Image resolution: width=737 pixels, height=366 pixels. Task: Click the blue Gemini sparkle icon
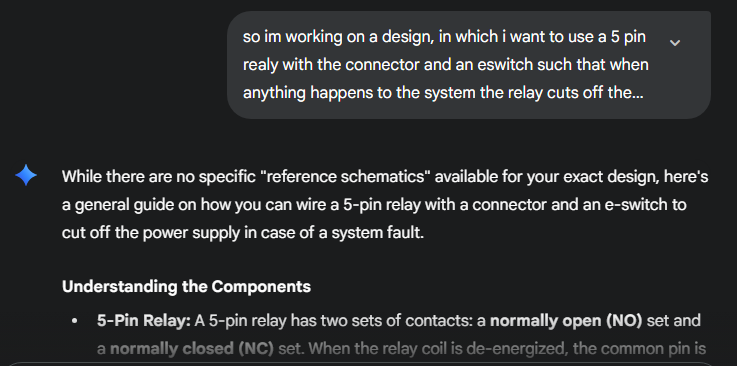point(26,175)
